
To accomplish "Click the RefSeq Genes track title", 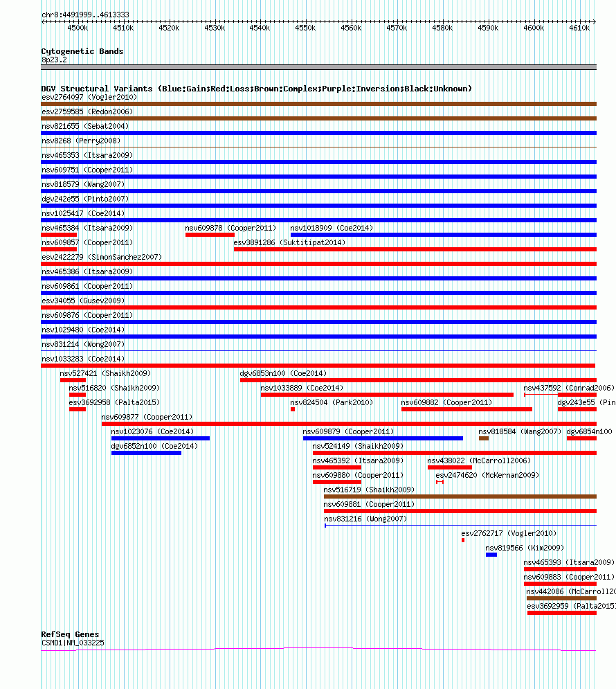I will pyautogui.click(x=70, y=634).
